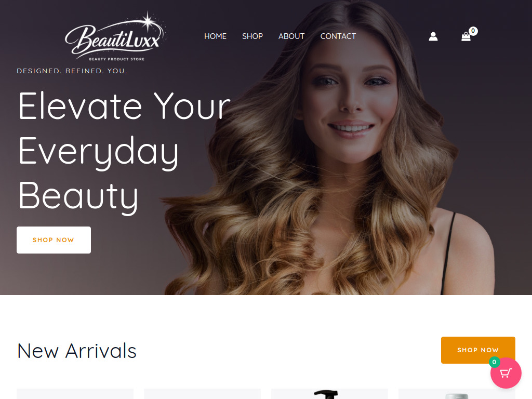Click the DESIGNED. REFINED. YOU. tagline
The height and width of the screenshot is (399, 532).
[x=72, y=71]
